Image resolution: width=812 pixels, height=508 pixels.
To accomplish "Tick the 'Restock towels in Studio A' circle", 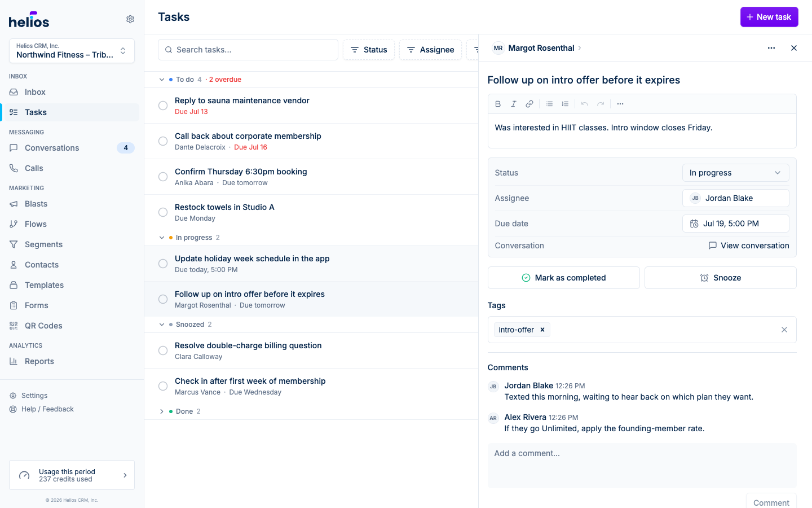I will (x=163, y=212).
